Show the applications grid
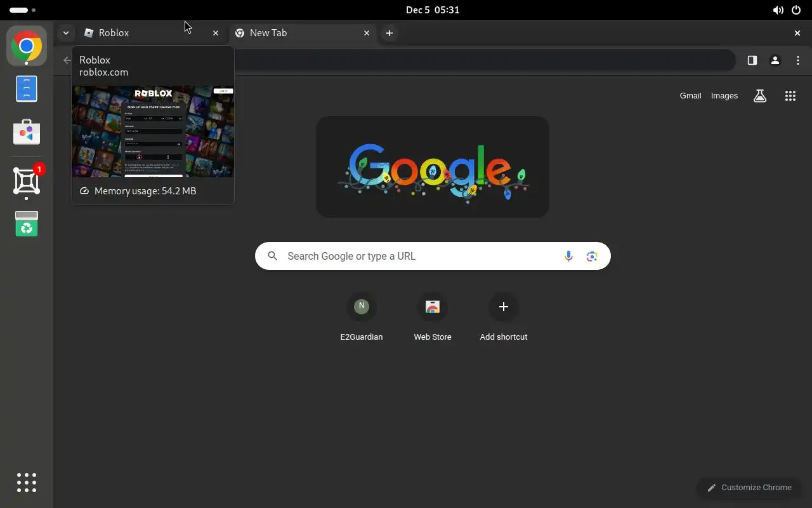 27,483
